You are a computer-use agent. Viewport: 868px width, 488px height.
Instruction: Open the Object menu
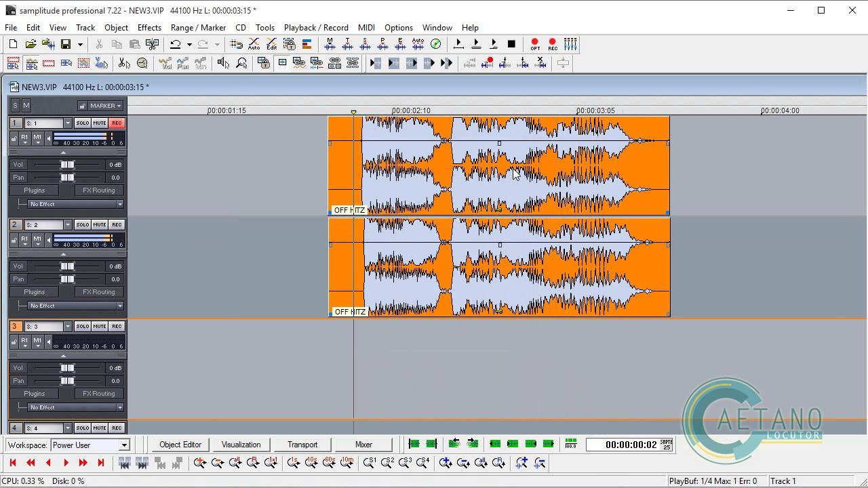116,28
